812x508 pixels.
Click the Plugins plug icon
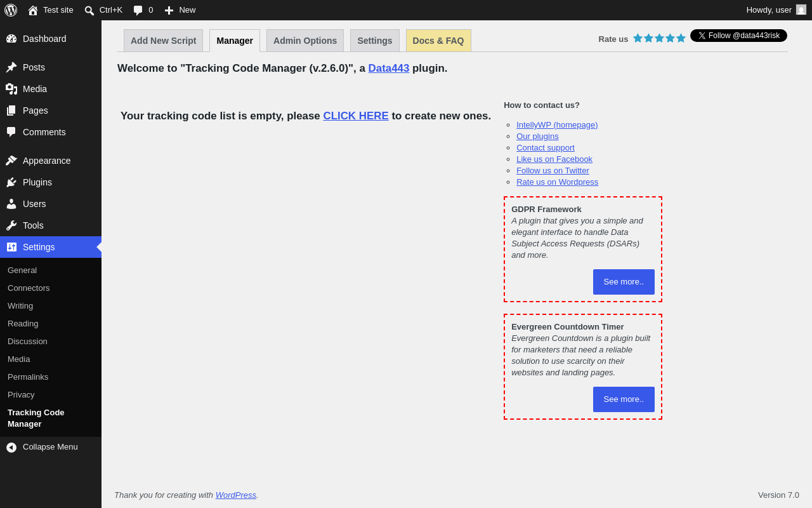[11, 182]
